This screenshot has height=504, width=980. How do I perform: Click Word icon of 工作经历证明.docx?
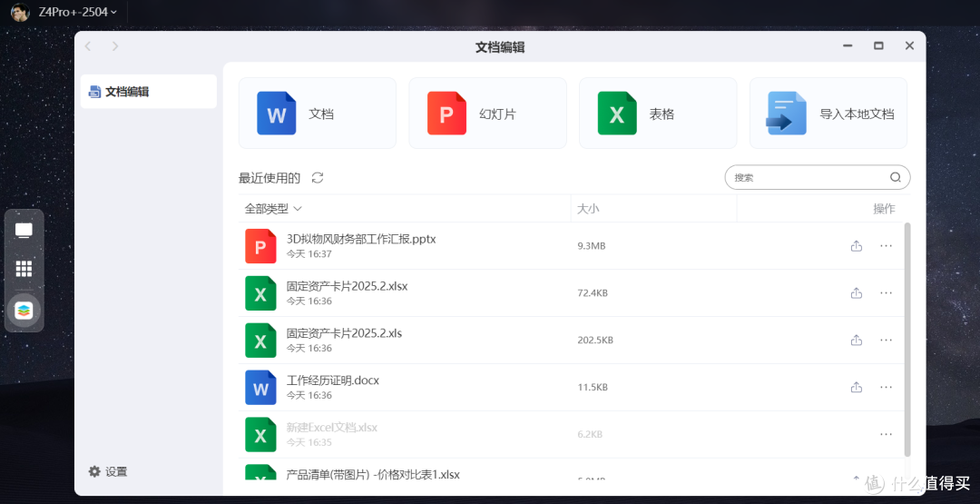pos(260,388)
